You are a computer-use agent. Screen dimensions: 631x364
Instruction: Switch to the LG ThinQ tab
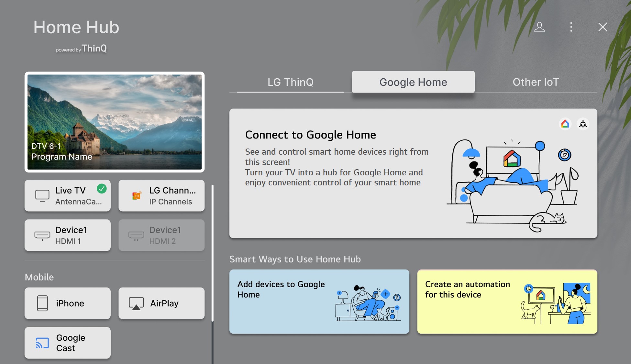click(290, 82)
